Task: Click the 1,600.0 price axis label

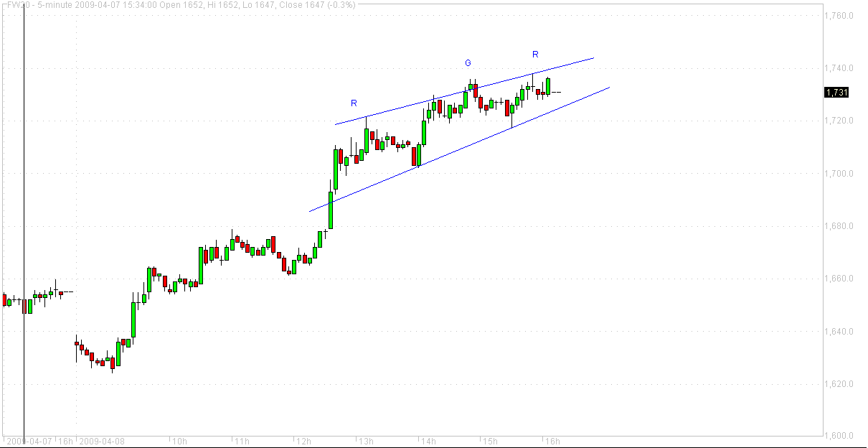Action: pyautogui.click(x=840, y=436)
